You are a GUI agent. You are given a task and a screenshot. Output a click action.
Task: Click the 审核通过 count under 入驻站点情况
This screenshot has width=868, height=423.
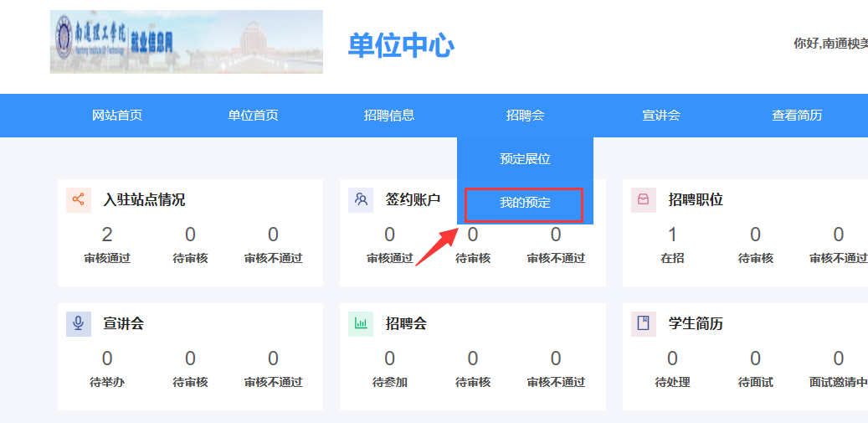pyautogui.click(x=107, y=235)
